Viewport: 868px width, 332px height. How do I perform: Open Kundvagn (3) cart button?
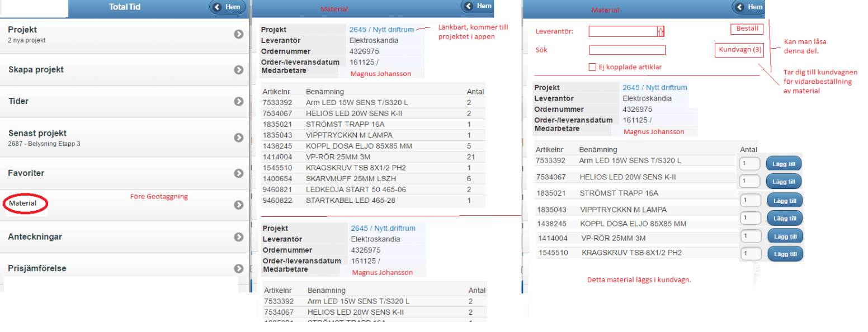tap(740, 50)
